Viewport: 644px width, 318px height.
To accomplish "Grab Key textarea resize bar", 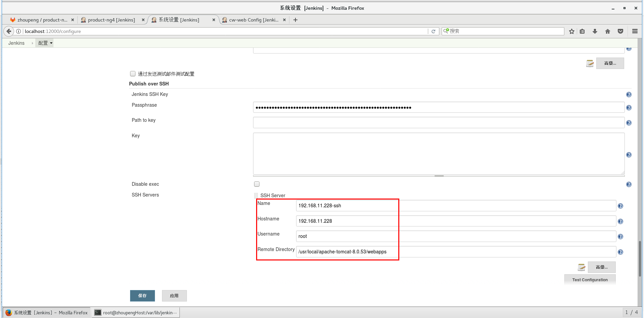I will pyautogui.click(x=439, y=176).
